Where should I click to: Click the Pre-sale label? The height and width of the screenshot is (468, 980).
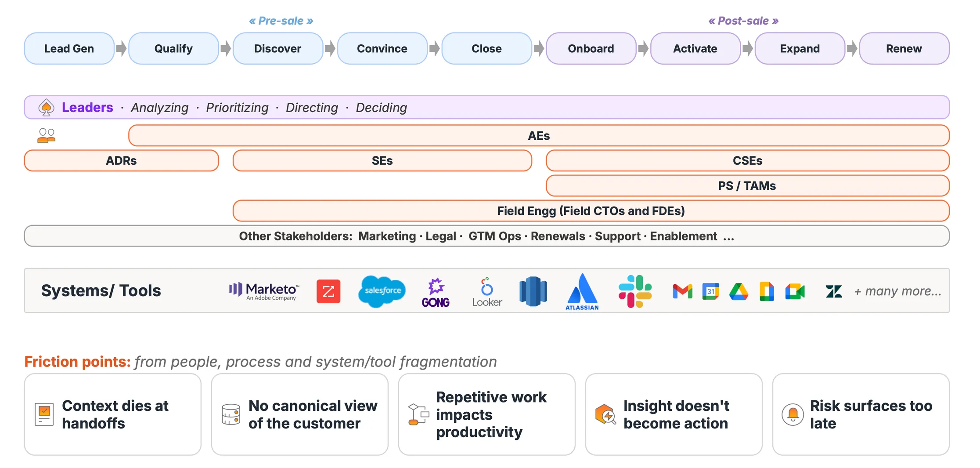281,21
